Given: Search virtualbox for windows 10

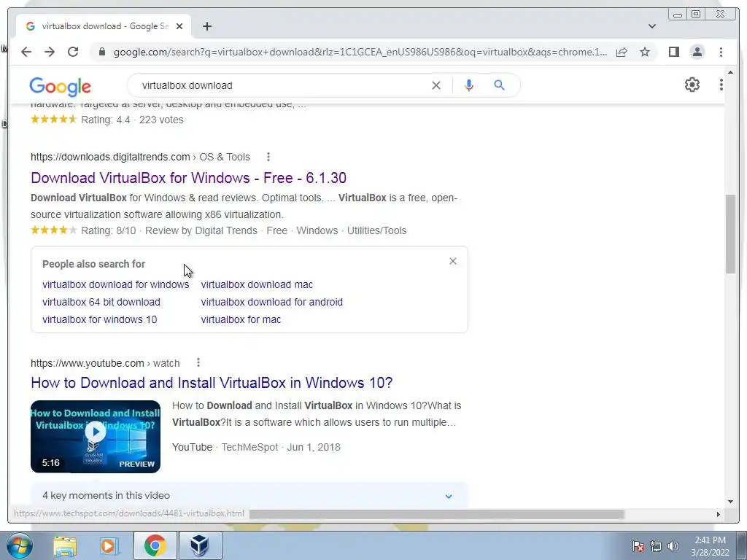Looking at the screenshot, I should (99, 319).
